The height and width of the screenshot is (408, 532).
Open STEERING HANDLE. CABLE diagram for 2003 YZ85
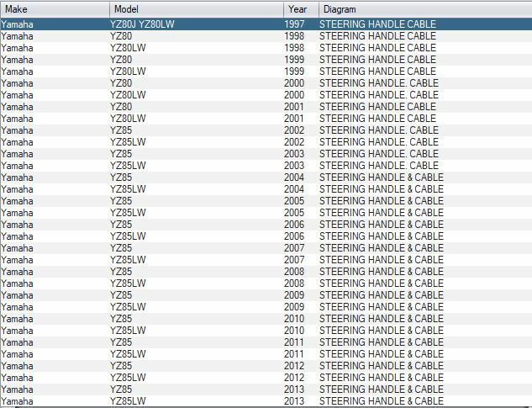click(x=379, y=154)
